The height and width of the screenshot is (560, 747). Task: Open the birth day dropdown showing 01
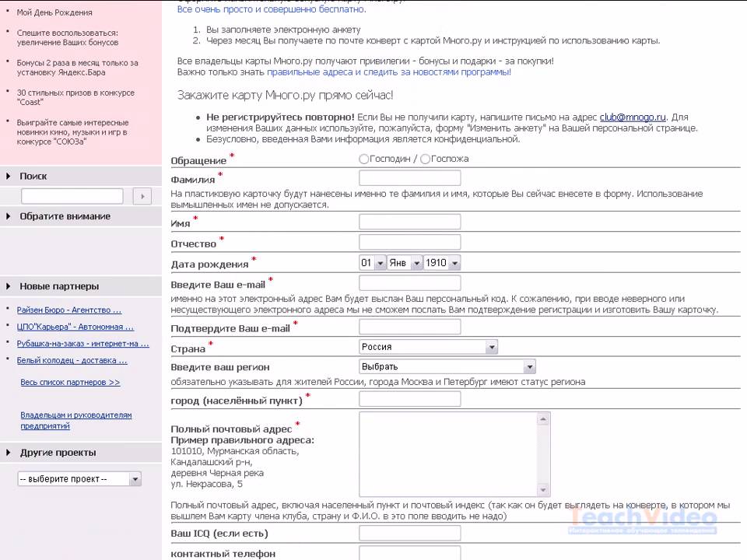pyautogui.click(x=372, y=263)
